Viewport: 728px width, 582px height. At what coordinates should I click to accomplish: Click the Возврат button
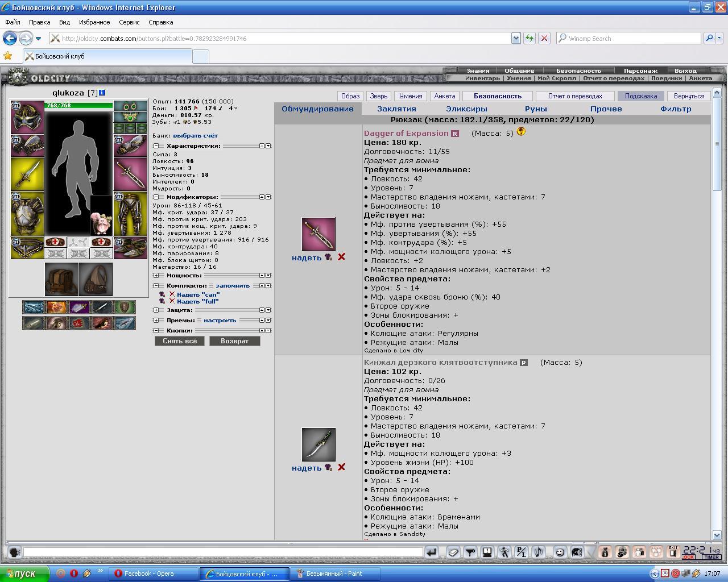coord(235,341)
